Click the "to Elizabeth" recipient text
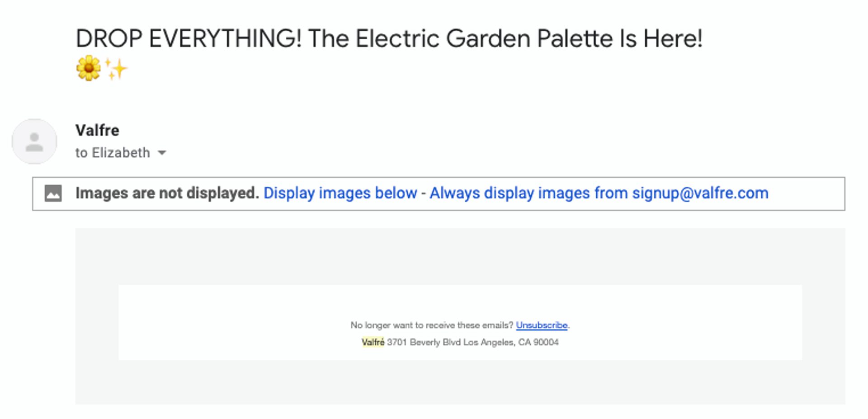 coord(113,153)
